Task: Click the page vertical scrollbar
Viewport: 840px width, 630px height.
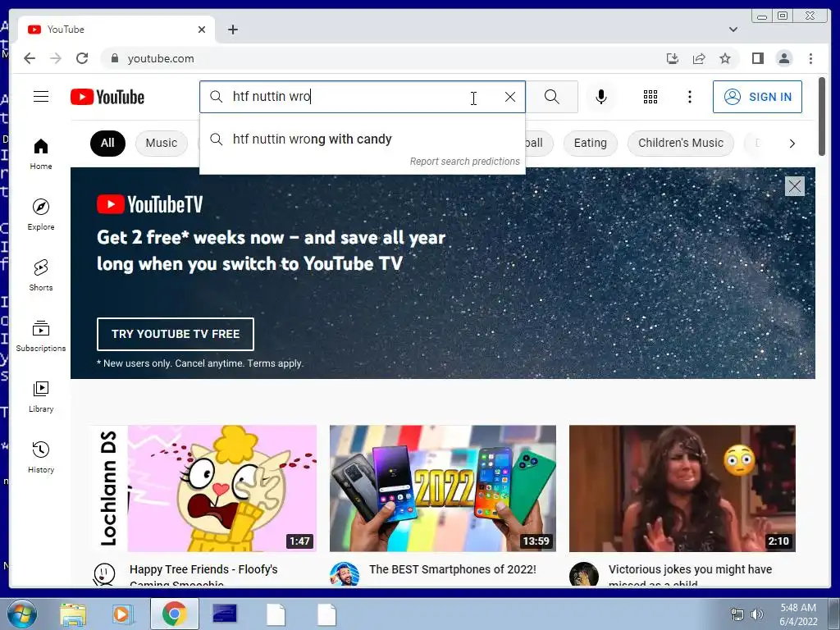Action: tap(822, 116)
